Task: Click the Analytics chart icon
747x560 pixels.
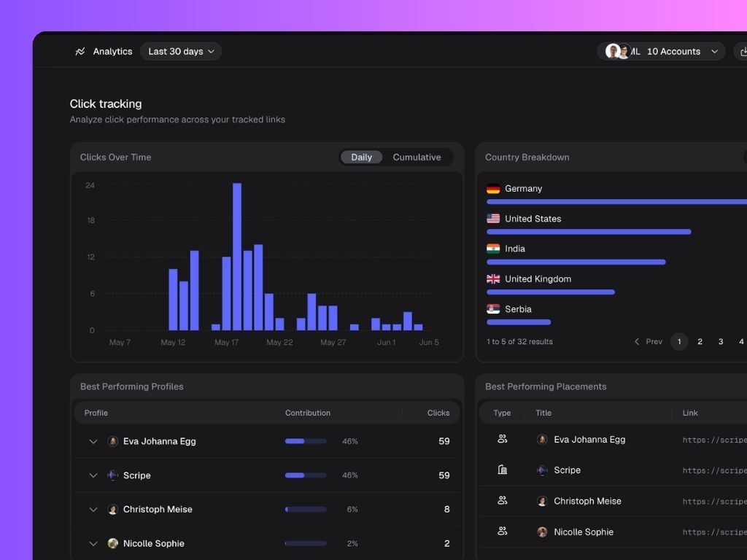Action: coord(80,52)
